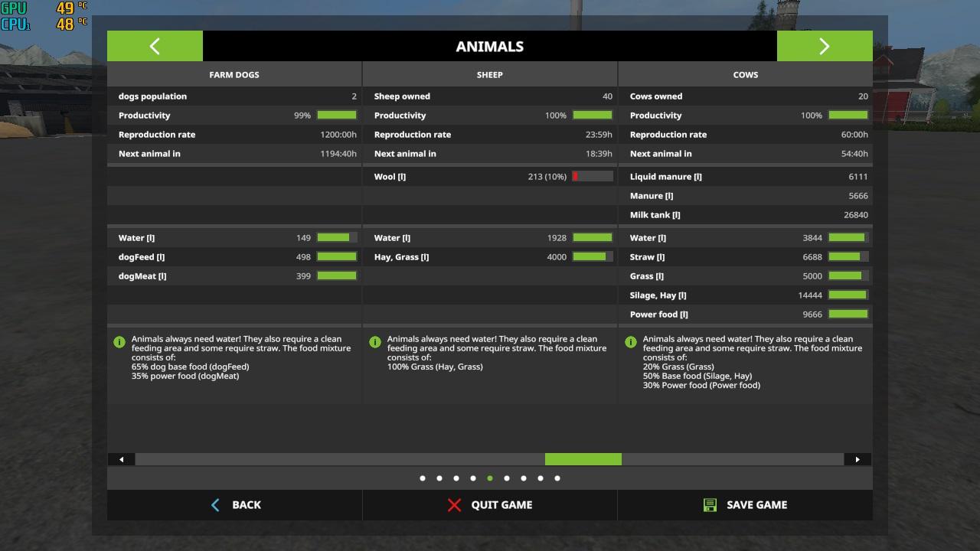
Task: Click the green horizontal scrollbar thumb
Action: coord(583,459)
